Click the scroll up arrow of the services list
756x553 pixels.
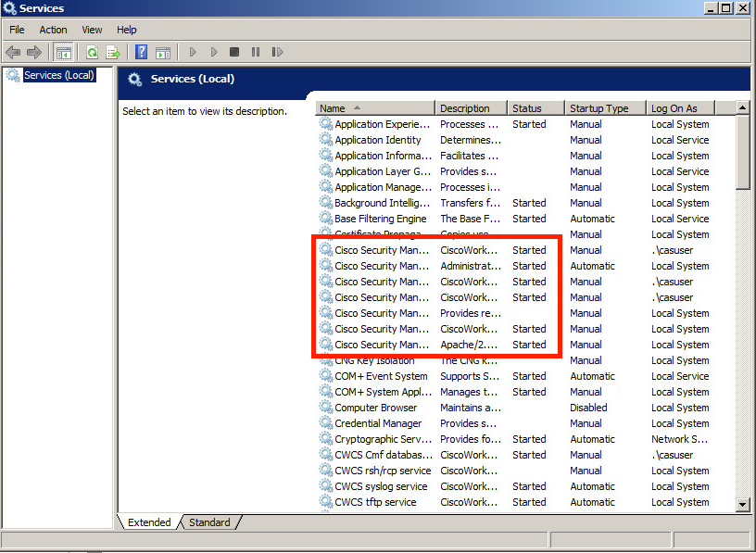pos(742,108)
